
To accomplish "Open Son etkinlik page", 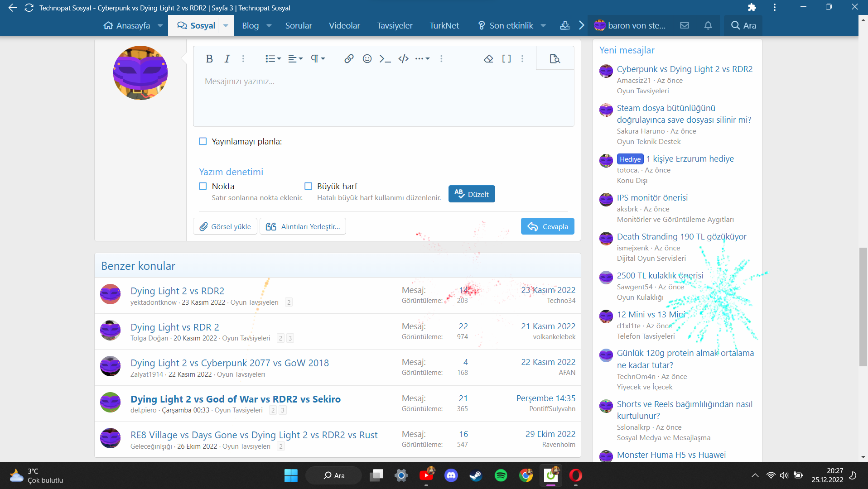I will click(506, 25).
